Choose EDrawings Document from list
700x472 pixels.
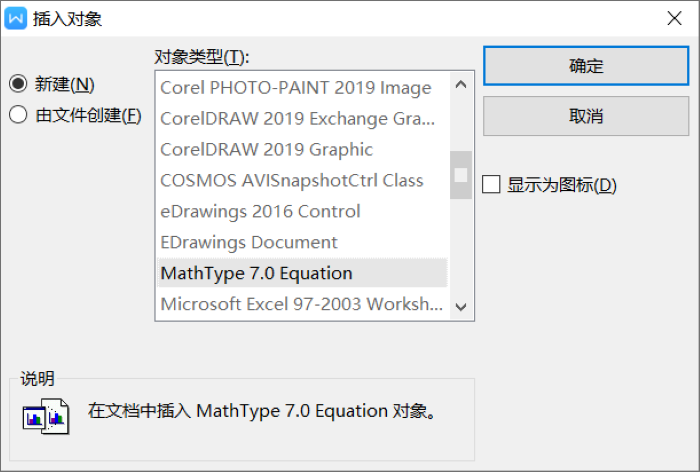[x=249, y=243]
